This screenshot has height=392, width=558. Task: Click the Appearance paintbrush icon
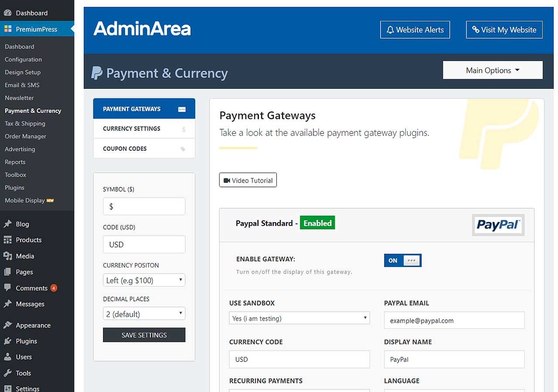point(7,325)
